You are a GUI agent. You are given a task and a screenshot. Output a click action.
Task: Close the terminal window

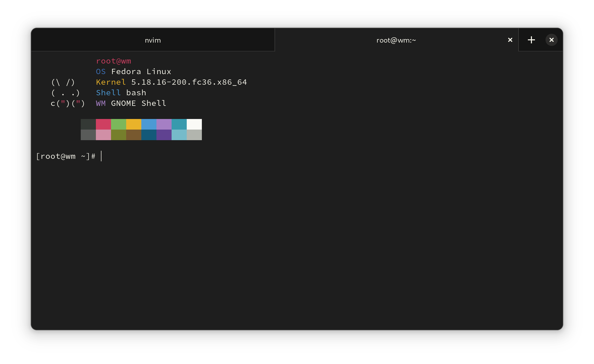[551, 40]
